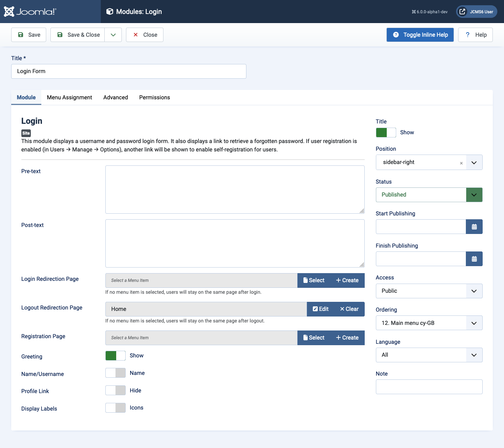Screen dimensions: 504x448
Task: Click the 6.0.0-alpha1-dev version text
Action: coord(432,12)
